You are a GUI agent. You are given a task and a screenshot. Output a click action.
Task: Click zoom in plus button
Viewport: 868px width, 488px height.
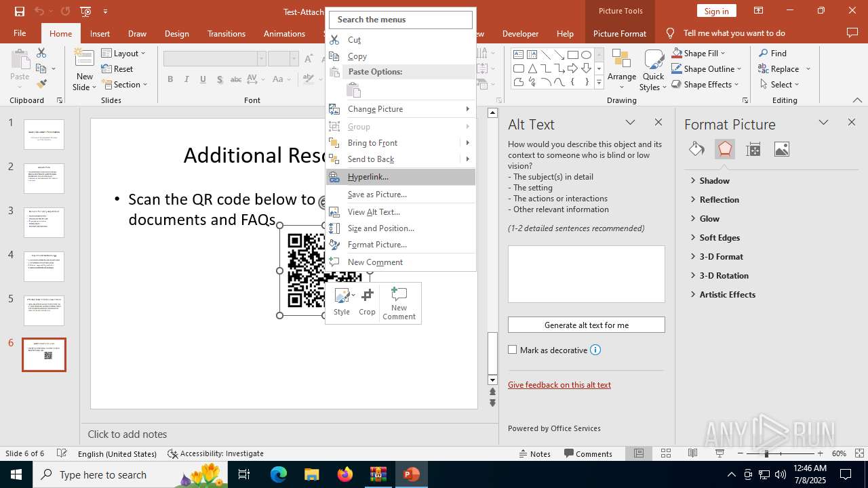(x=820, y=453)
